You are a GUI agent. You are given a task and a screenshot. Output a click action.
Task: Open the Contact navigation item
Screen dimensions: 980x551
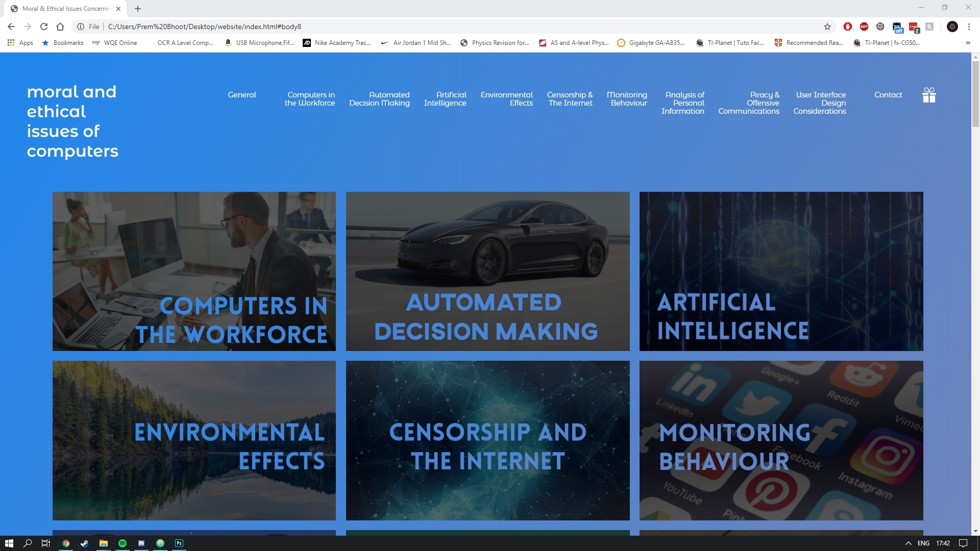click(888, 95)
